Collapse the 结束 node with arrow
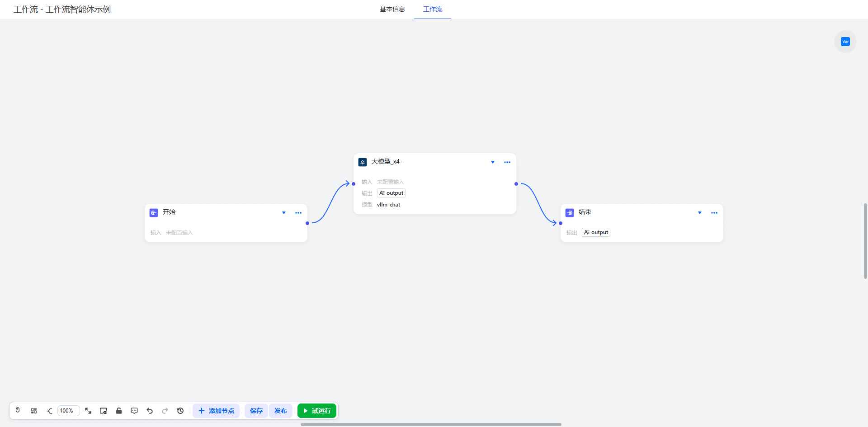The height and width of the screenshot is (427, 868). [x=700, y=213]
